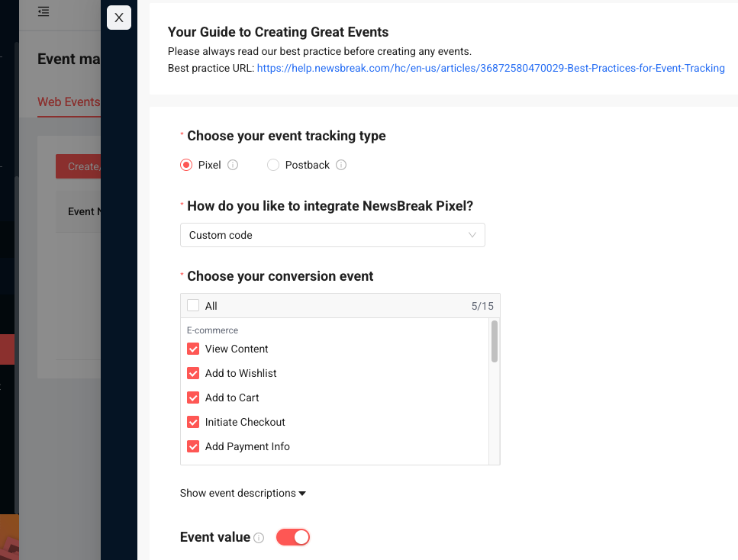Check the All events checkbox
This screenshot has width=738, height=560.
(x=193, y=306)
